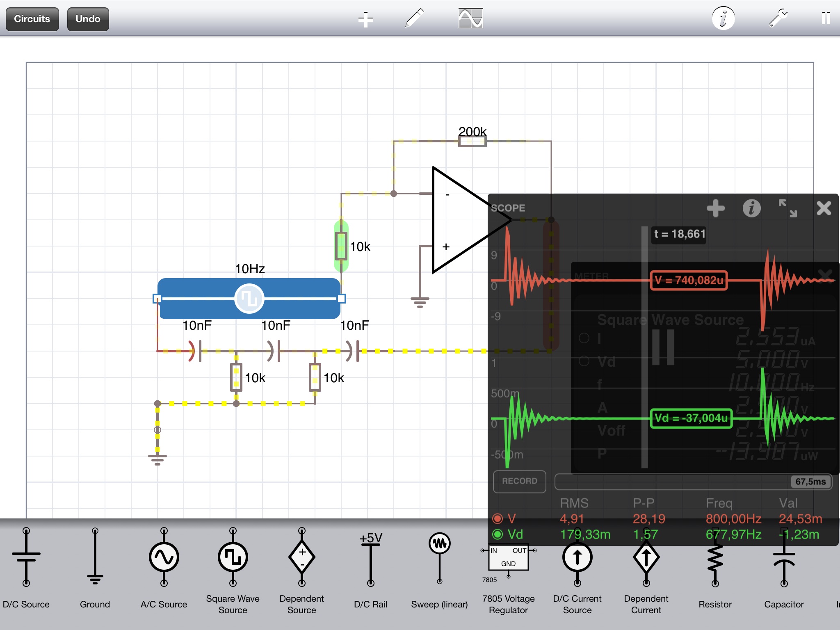Screen dimensions: 840x630
Task: Pause the simulation
Action: 826,18
